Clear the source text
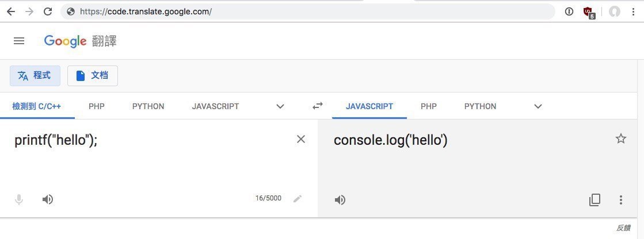Viewport: 644px width, 239px height. [x=300, y=139]
